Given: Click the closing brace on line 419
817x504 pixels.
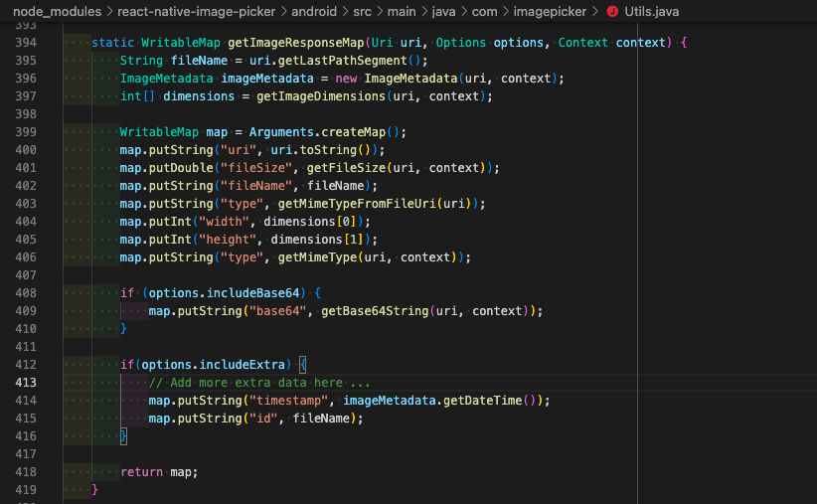Looking at the screenshot, I should [94, 489].
